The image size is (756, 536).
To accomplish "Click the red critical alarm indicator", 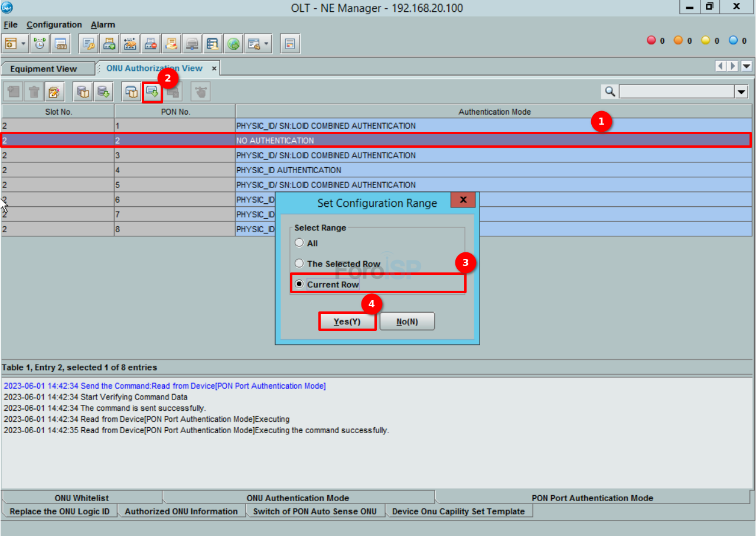I will pyautogui.click(x=651, y=41).
